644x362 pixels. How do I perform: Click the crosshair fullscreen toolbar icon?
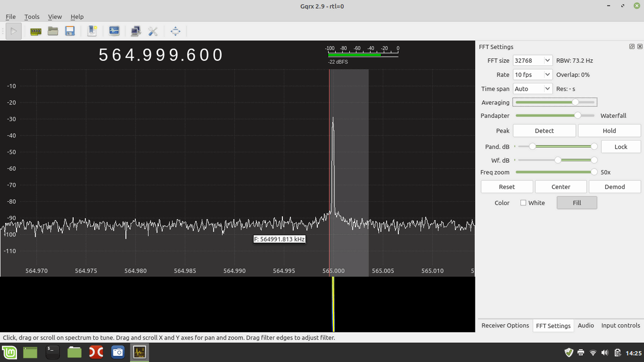coord(175,31)
